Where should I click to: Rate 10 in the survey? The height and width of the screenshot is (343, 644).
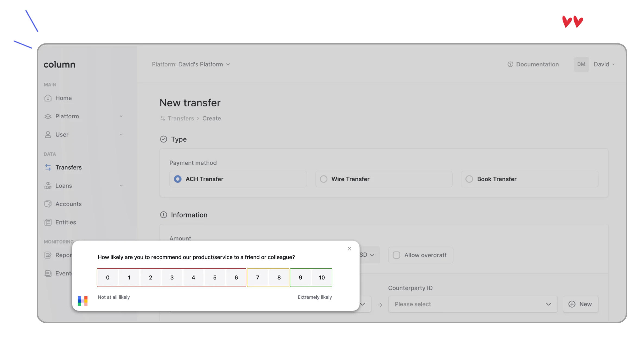[x=322, y=278]
